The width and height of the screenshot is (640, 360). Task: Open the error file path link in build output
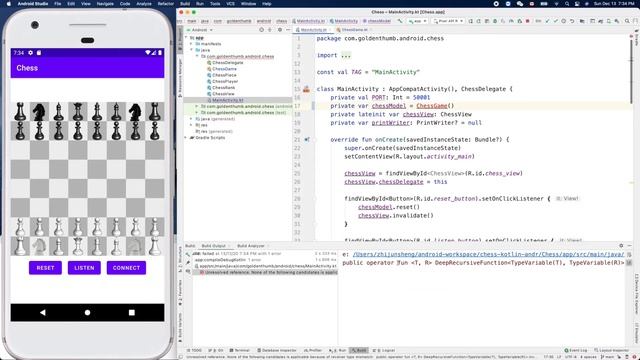(x=488, y=254)
